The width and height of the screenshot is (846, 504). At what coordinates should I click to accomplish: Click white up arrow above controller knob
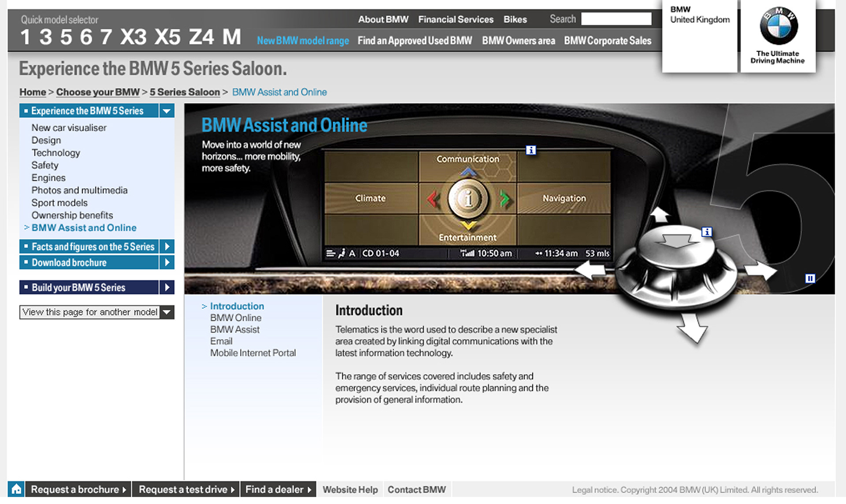(660, 215)
